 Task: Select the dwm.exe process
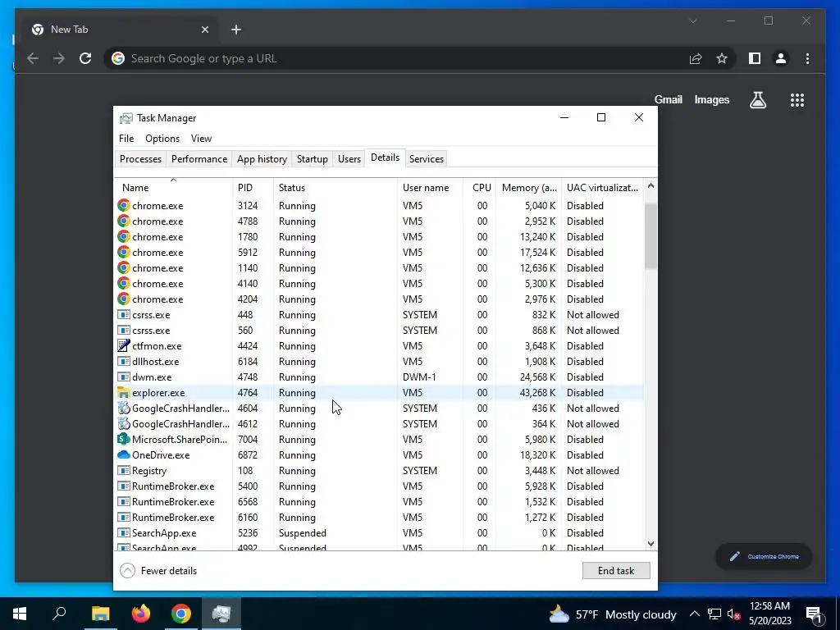379,377
